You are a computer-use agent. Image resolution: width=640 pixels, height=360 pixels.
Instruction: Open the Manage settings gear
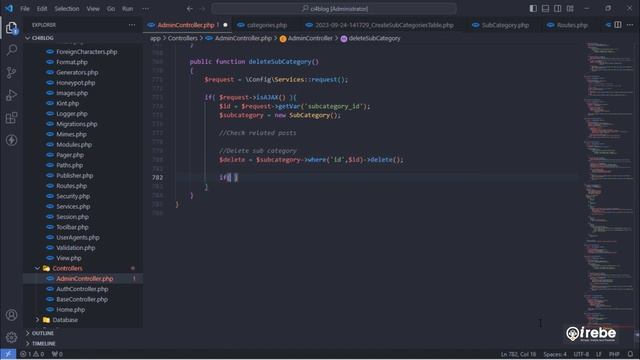(11, 337)
